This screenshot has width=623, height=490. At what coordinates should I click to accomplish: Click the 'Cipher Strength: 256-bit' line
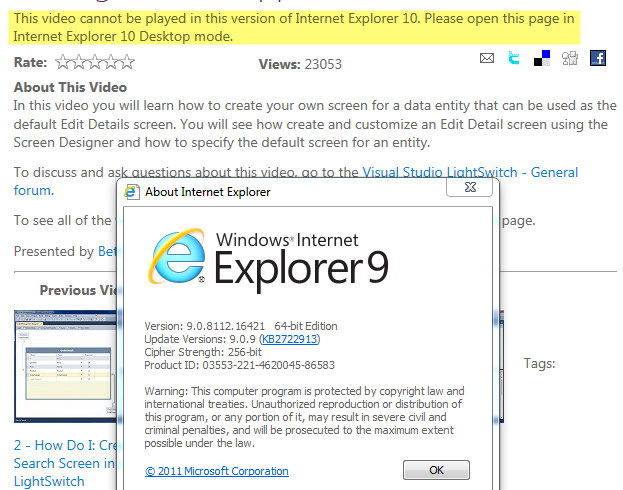(203, 352)
